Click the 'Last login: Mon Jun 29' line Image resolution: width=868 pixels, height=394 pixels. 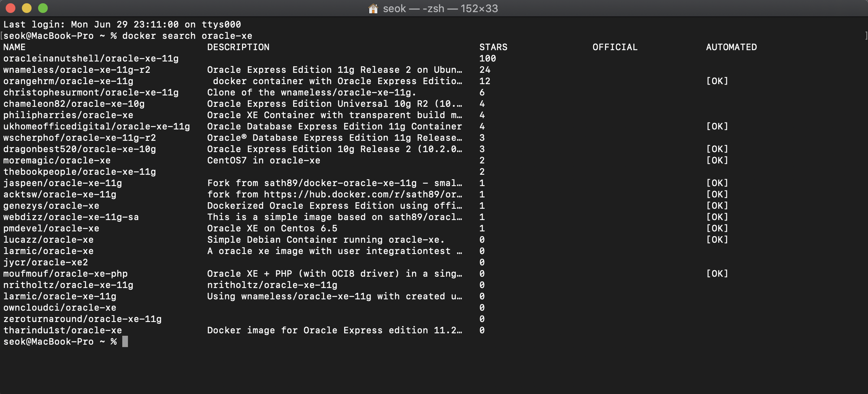point(122,25)
